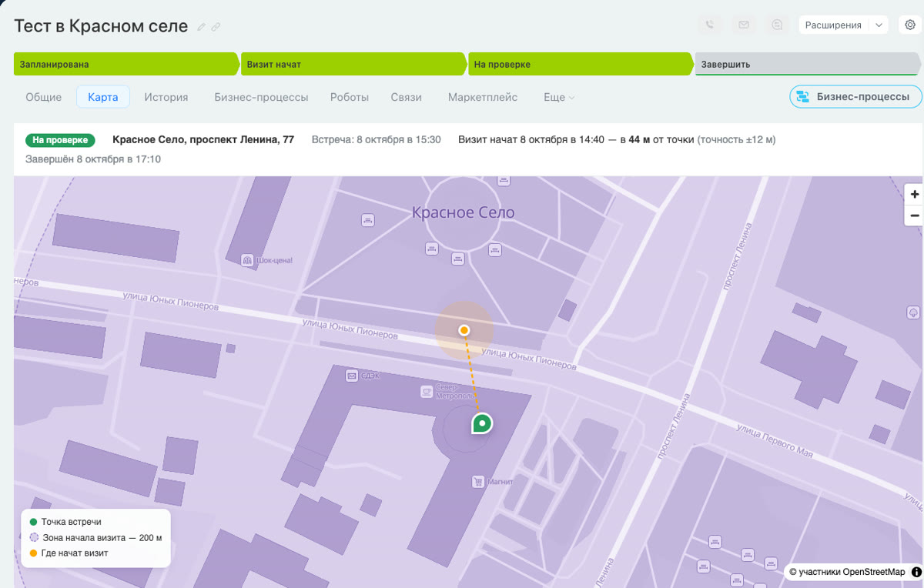The width and height of the screenshot is (924, 588).
Task: Open the OpenStreetMap contributors link
Action: pos(847,572)
